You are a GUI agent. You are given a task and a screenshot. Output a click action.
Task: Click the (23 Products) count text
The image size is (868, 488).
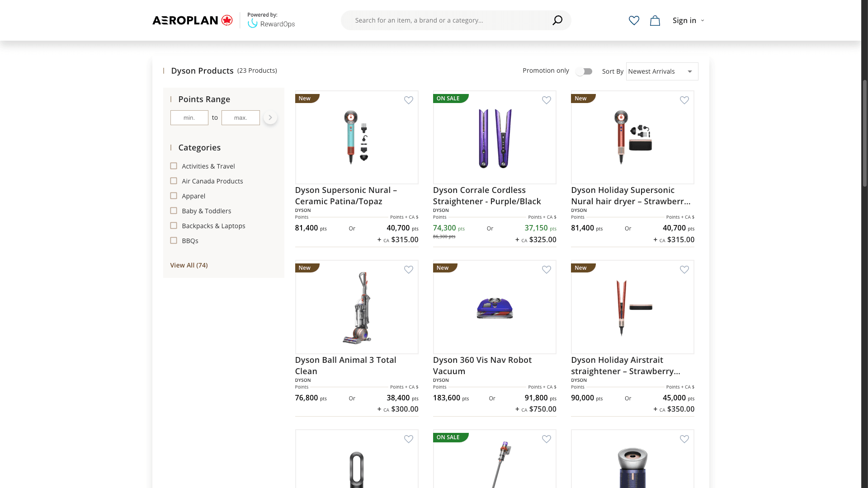[x=257, y=70]
